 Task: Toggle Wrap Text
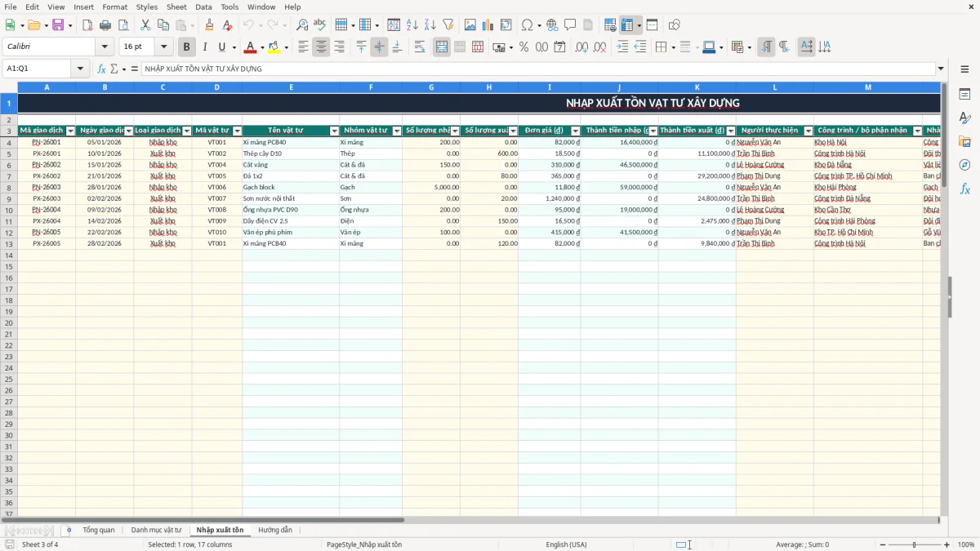(x=420, y=47)
